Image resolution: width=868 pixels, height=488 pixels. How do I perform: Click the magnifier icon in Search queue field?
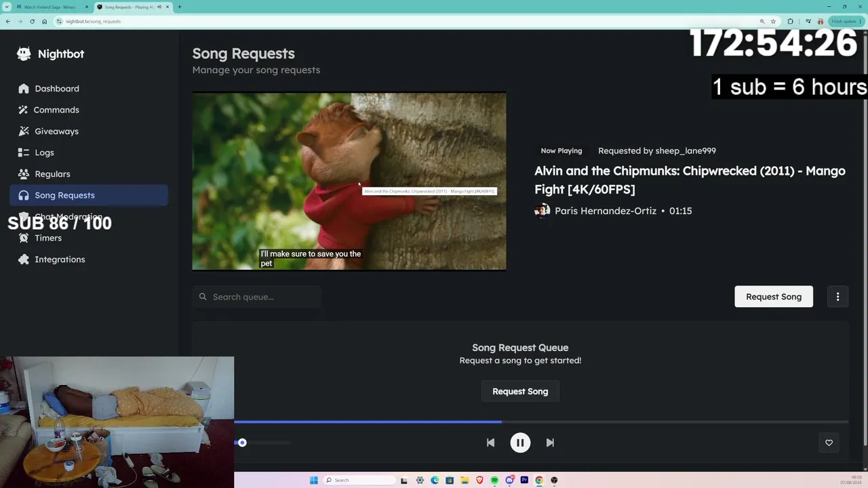click(x=203, y=297)
